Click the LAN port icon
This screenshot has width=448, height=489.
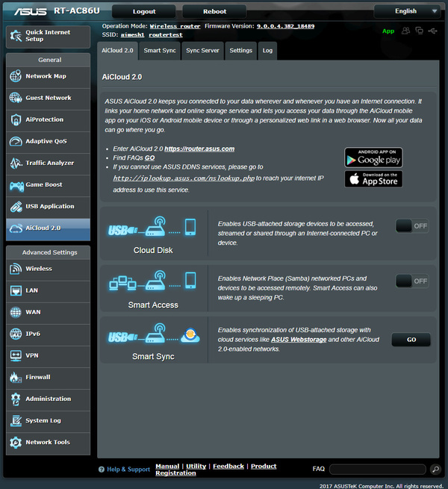click(16, 290)
